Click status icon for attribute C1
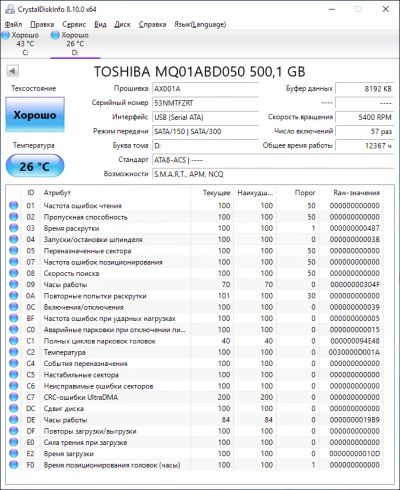The image size is (400, 490). pos(14,341)
